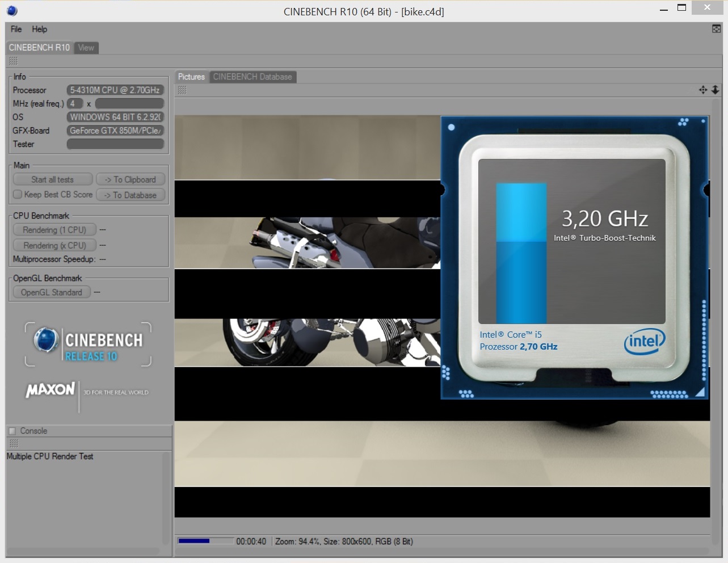
Task: Click the CINEBENCH Release 10 logo
Action: point(89,344)
